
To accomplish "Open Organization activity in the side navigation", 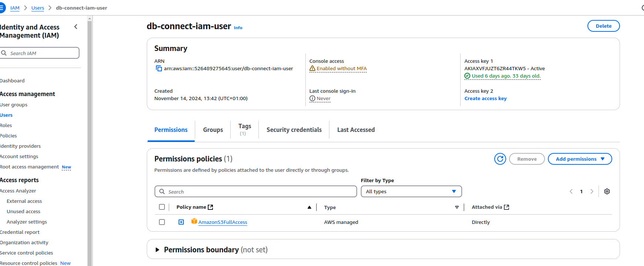I will click(24, 242).
